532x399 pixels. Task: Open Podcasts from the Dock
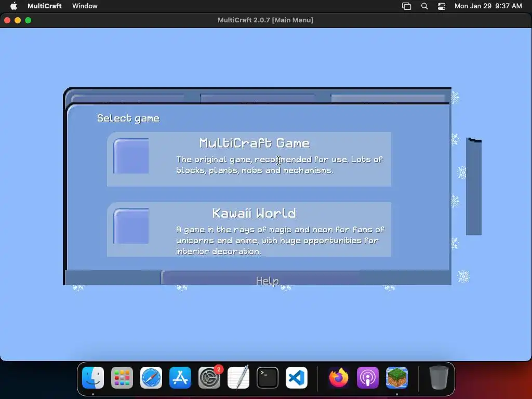pos(368,378)
